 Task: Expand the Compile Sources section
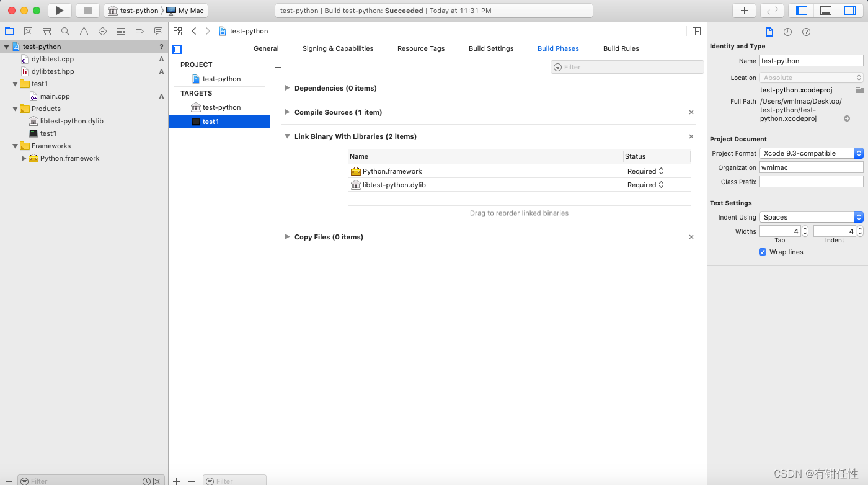[x=287, y=112]
